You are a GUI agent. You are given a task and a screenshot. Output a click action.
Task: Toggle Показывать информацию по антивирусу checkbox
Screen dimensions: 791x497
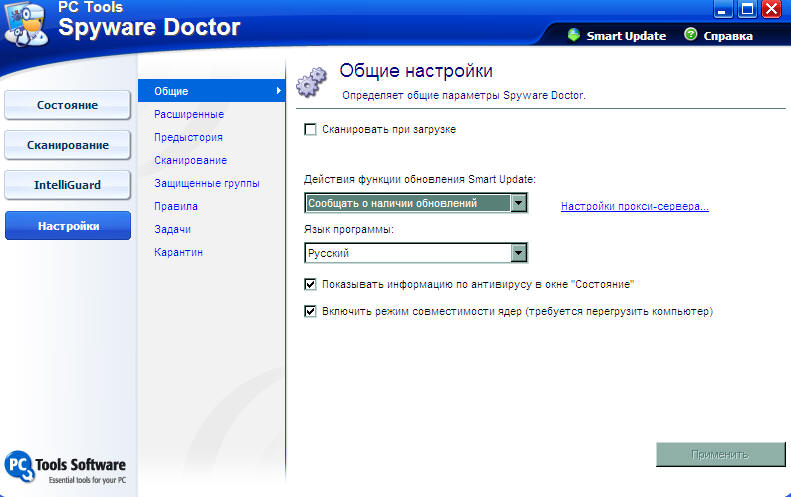click(310, 285)
